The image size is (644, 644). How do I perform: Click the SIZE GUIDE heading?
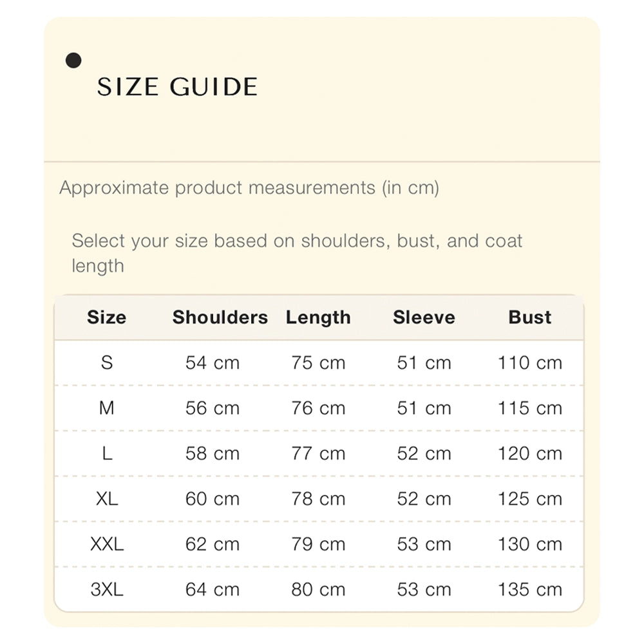coord(177,87)
